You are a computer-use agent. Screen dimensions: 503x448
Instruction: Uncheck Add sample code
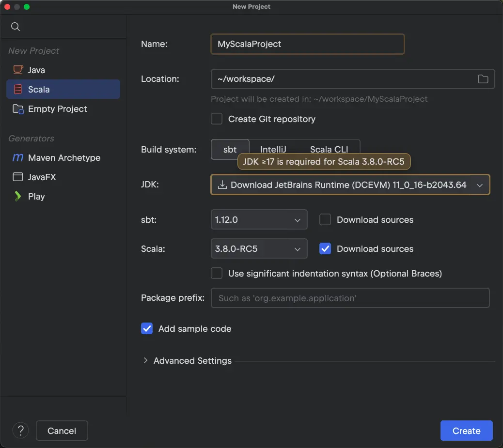pos(147,329)
